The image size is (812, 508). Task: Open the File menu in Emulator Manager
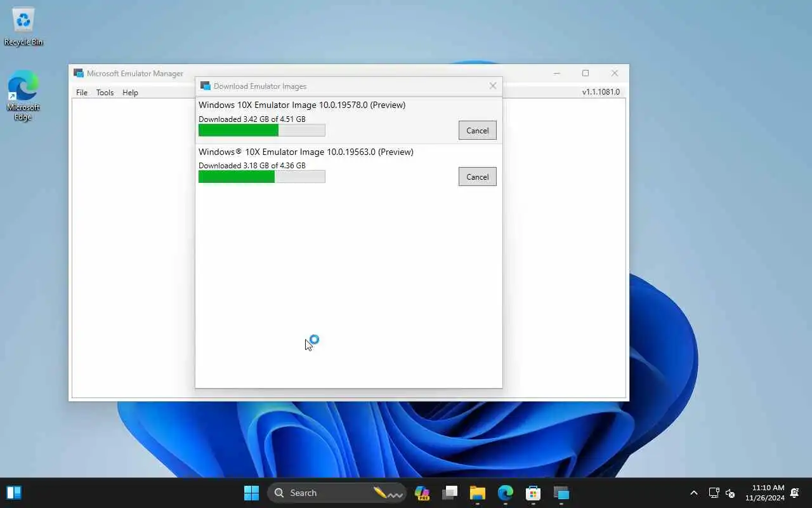click(82, 92)
